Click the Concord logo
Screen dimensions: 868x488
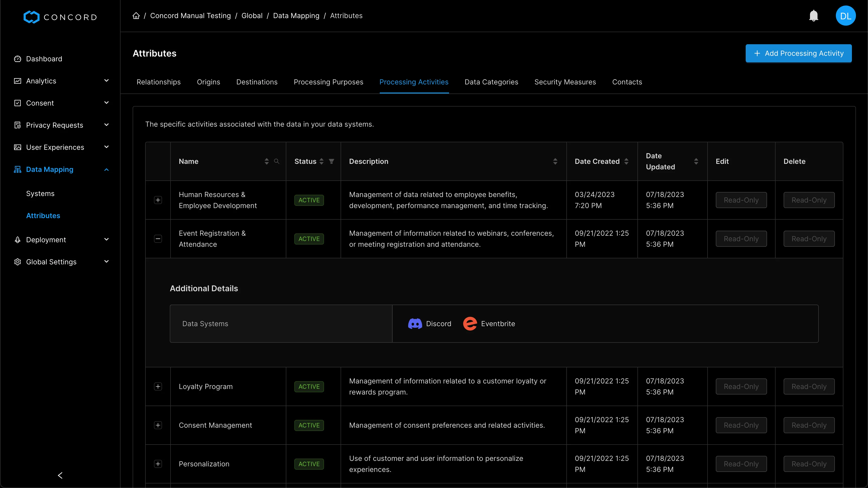coord(60,17)
